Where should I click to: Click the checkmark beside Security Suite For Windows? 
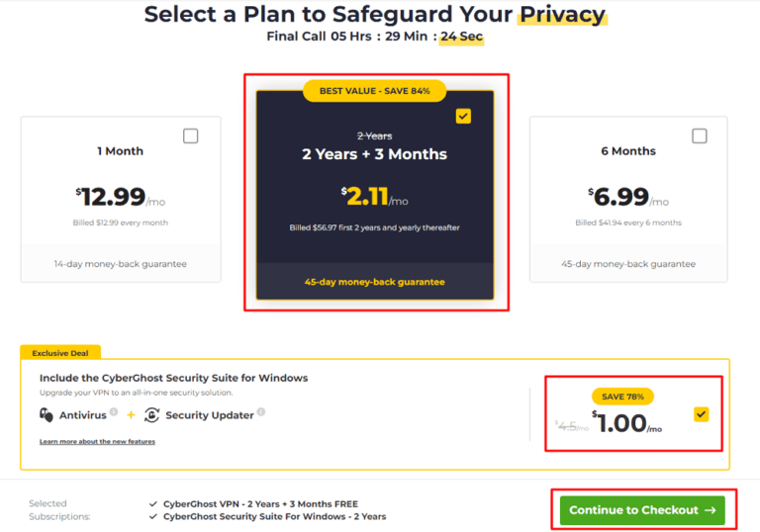coord(152,517)
